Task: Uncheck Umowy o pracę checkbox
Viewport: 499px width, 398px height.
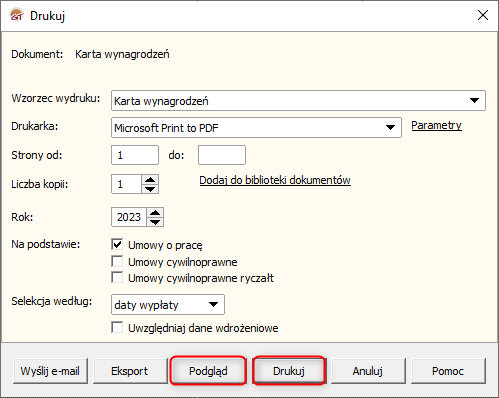Action: pos(117,244)
